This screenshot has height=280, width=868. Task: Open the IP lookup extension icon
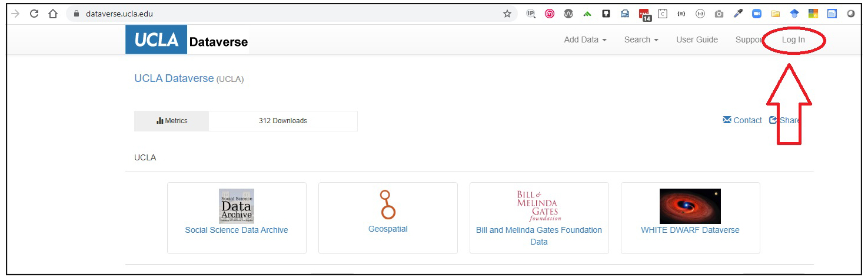click(531, 14)
